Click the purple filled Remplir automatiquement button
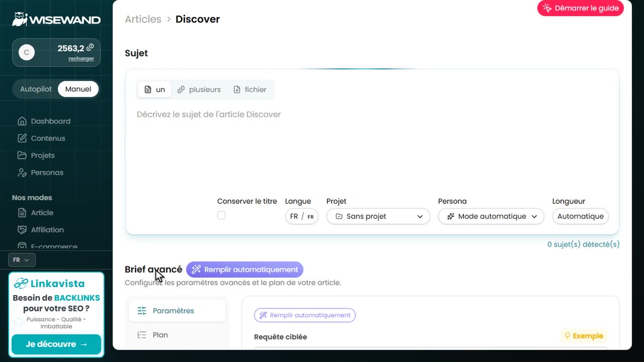The height and width of the screenshot is (362, 644). click(x=245, y=269)
